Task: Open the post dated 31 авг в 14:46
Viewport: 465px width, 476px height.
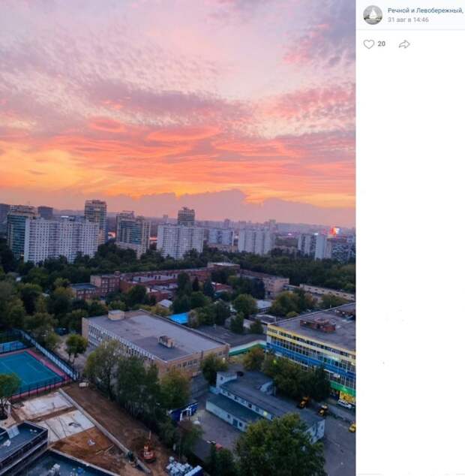Action: pos(408,20)
